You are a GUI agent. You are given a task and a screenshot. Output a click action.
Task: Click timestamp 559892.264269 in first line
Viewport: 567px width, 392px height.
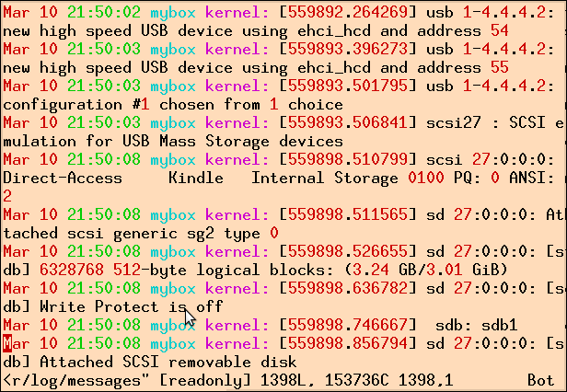coord(348,13)
